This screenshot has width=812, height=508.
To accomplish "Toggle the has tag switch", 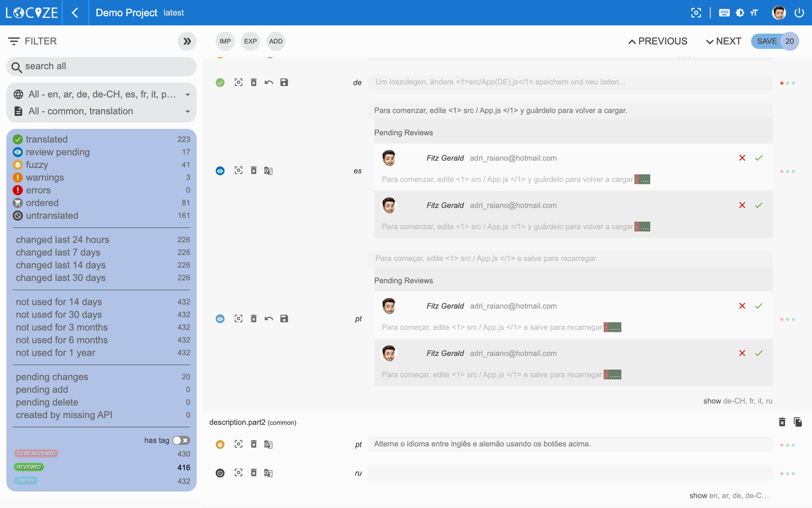I will pos(181,440).
